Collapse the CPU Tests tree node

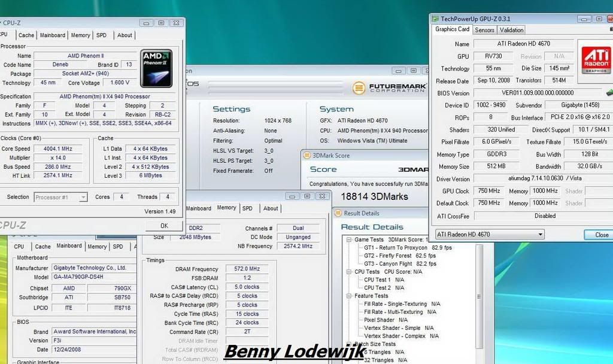coord(349,272)
